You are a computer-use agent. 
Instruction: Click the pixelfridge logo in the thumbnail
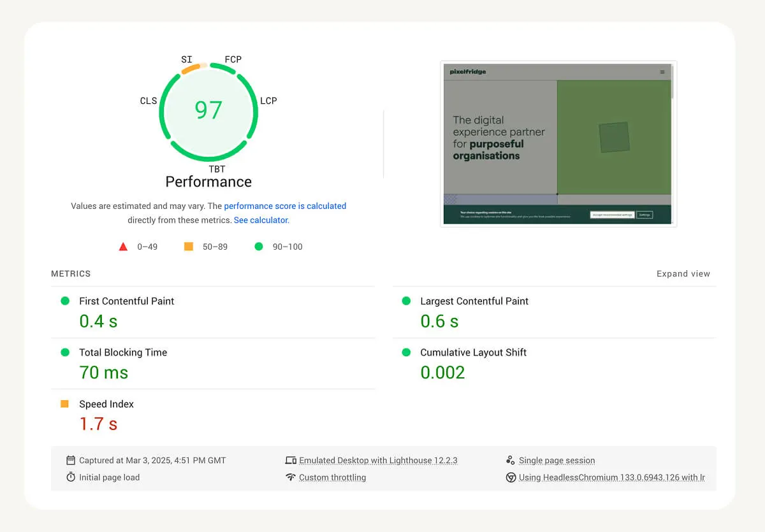click(x=467, y=72)
